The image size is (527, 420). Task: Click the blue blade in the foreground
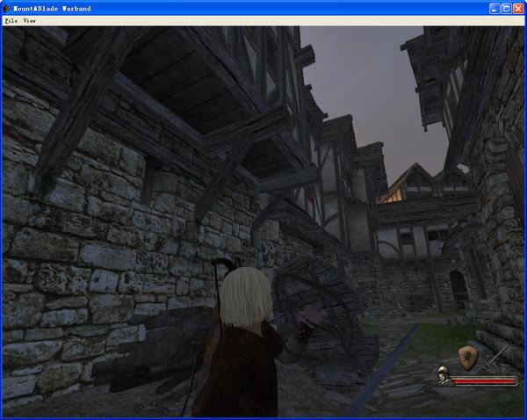point(391,369)
